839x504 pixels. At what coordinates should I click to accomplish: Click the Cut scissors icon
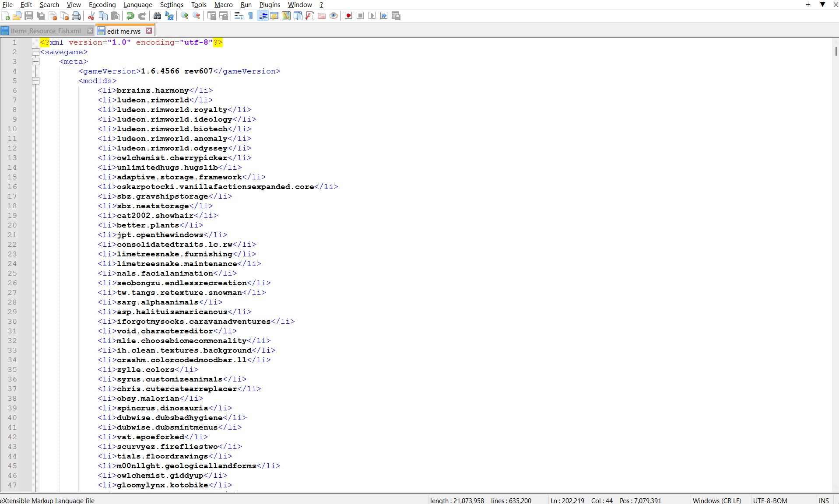click(91, 16)
